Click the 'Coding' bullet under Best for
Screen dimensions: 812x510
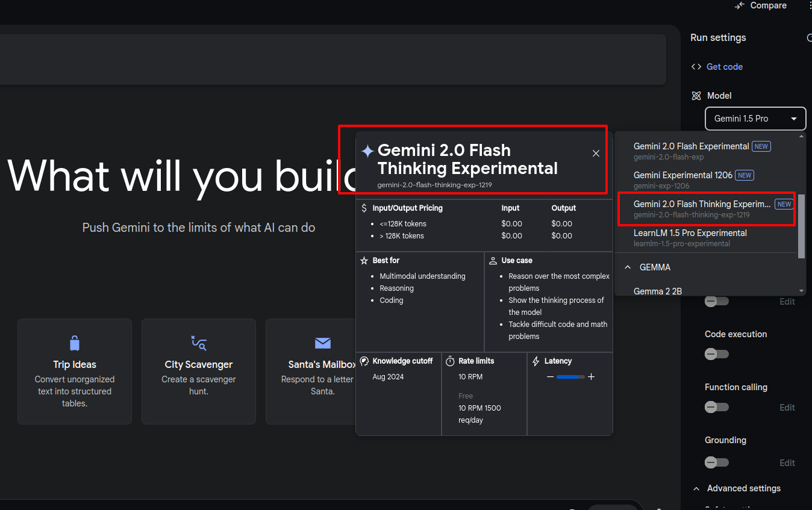coord(392,300)
